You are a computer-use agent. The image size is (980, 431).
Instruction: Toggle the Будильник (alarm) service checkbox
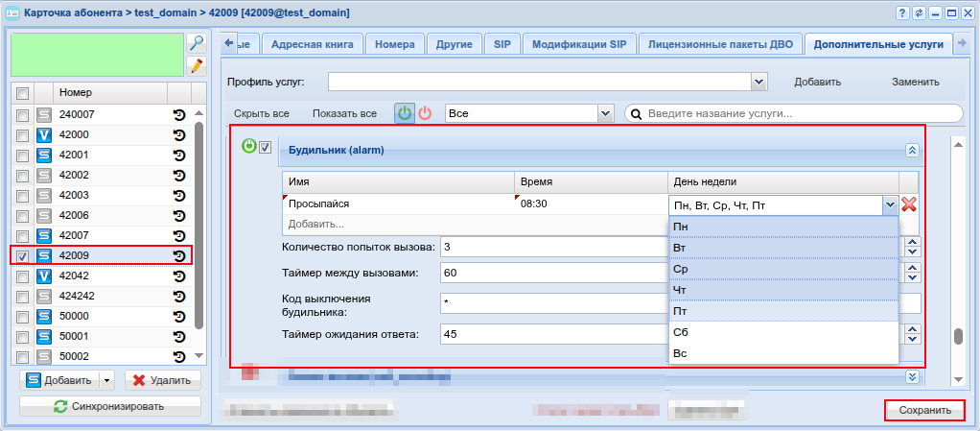click(266, 148)
